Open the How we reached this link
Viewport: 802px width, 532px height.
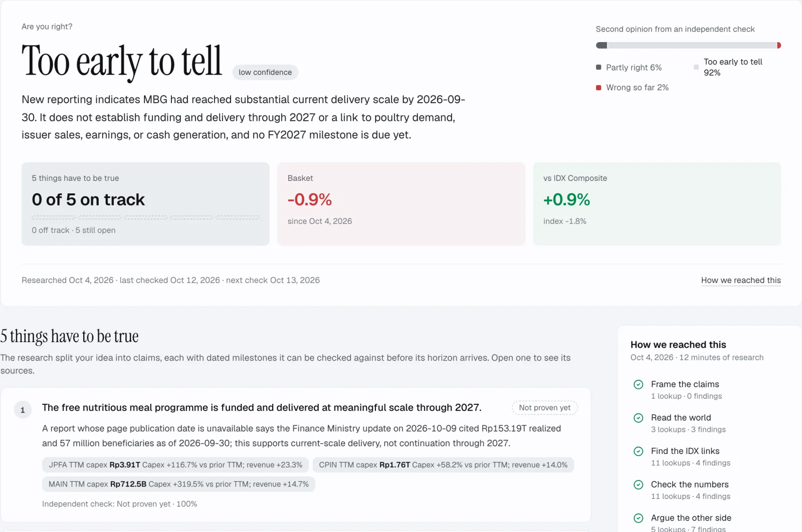741,281
